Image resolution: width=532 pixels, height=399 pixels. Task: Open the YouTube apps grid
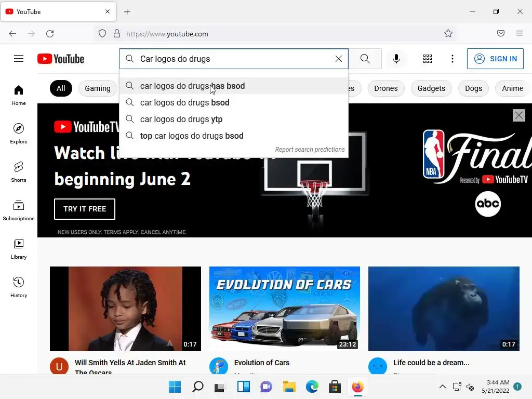pos(428,59)
